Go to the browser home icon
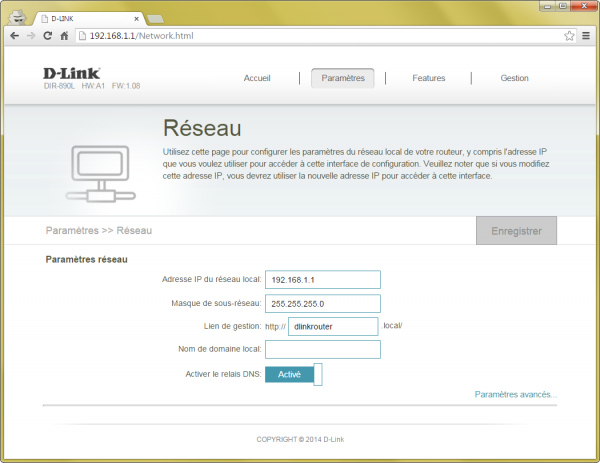Viewport: 600px width, 463px height. click(64, 35)
